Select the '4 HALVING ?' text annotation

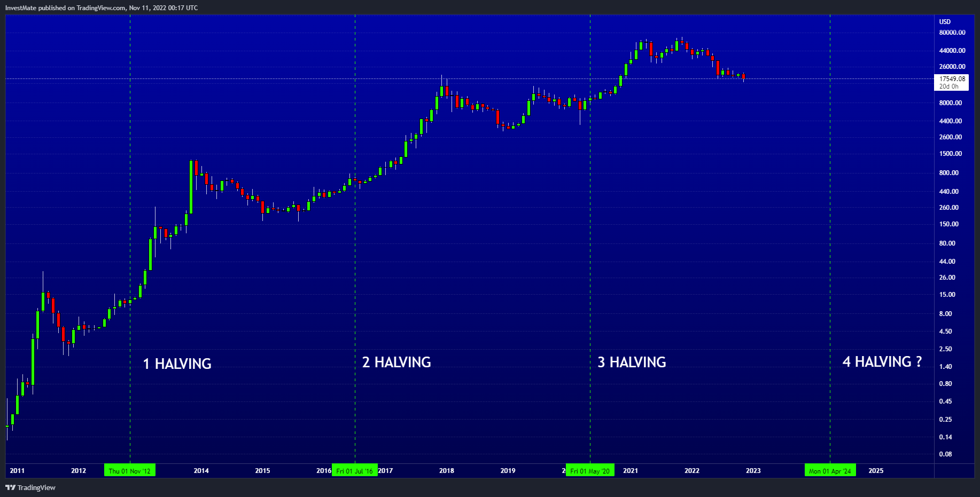pyautogui.click(x=882, y=361)
